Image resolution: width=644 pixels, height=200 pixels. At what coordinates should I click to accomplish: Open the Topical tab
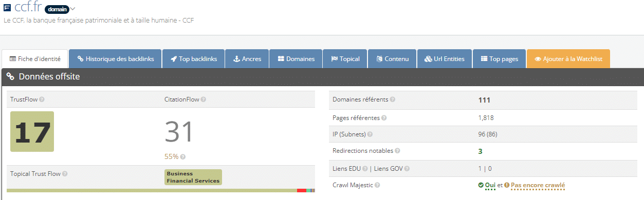345,59
